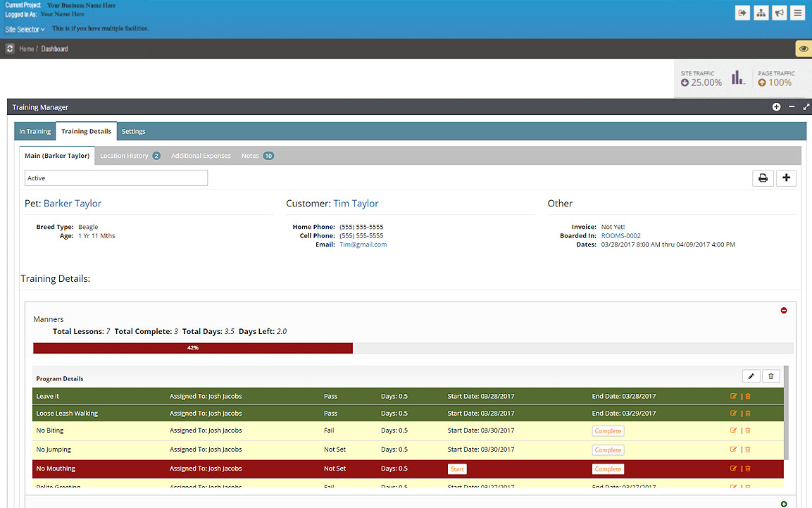Click the refresh icon beside Home breadcrumb

point(10,49)
